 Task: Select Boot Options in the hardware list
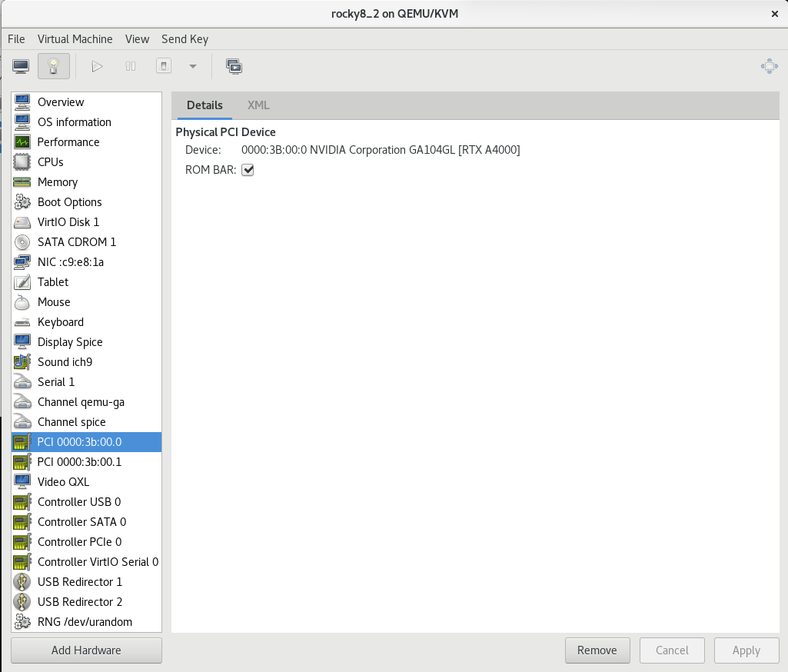click(69, 202)
